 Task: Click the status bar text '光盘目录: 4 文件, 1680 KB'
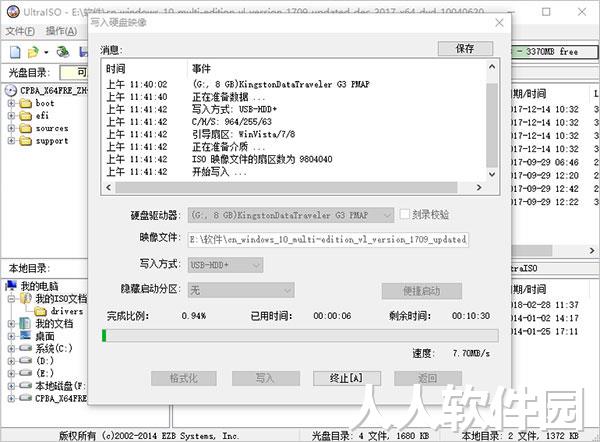370,435
